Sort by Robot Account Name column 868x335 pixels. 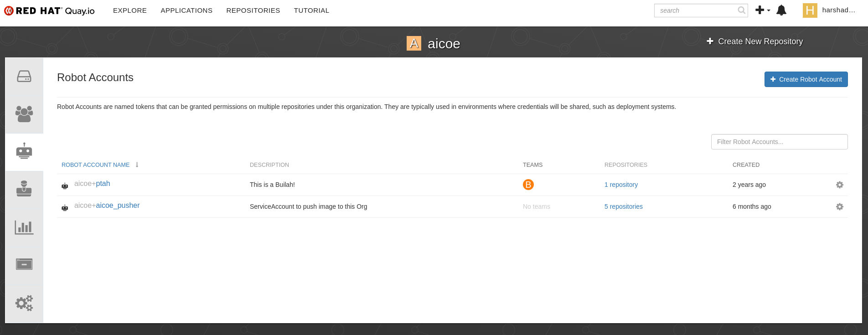tap(96, 165)
